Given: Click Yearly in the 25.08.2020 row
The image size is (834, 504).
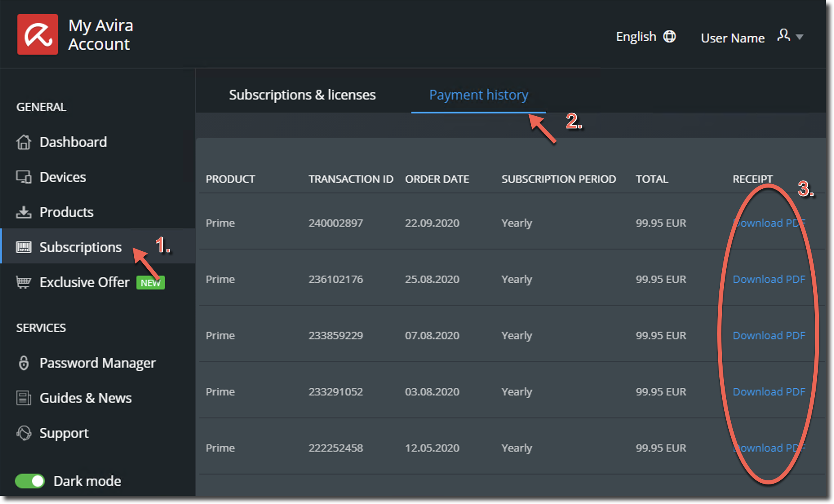Looking at the screenshot, I should [517, 280].
